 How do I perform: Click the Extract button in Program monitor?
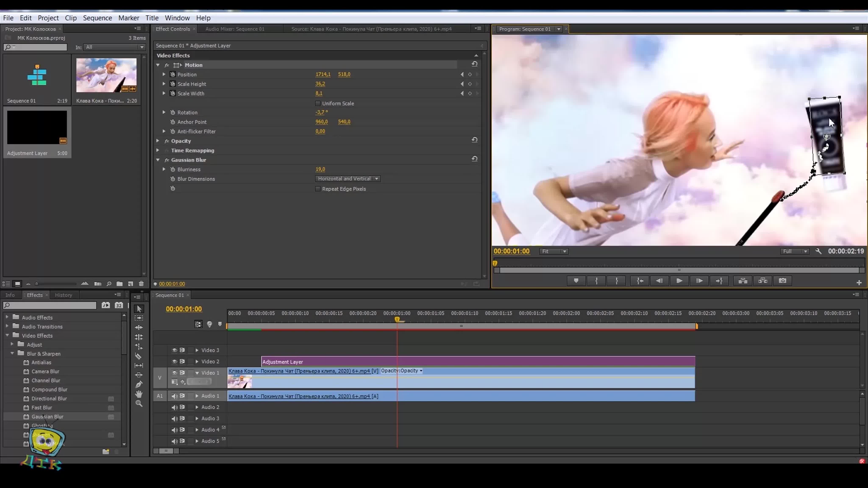click(762, 281)
